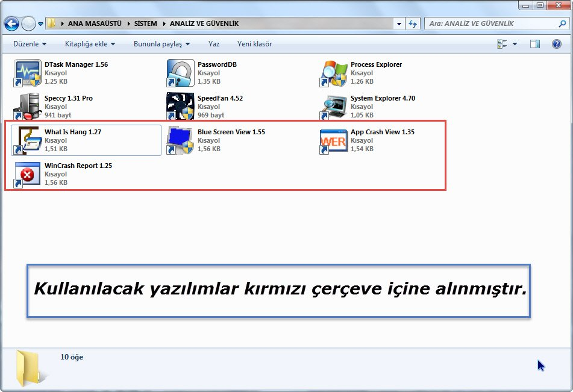573x392 pixels.
Task: Select the SpeedFan 4.52 file name
Action: coord(220,98)
